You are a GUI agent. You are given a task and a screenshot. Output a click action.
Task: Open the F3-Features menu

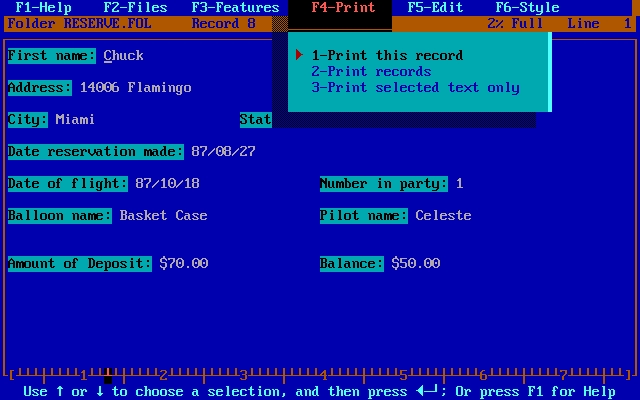(235, 8)
